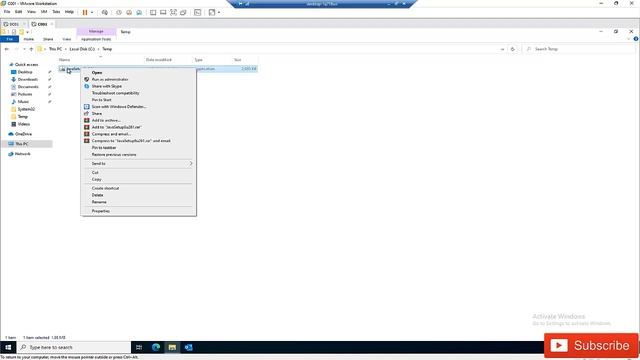Viewport: 640px width, 360px height.
Task: Click the VMware pause VM toolbar button
Action: coord(85,12)
